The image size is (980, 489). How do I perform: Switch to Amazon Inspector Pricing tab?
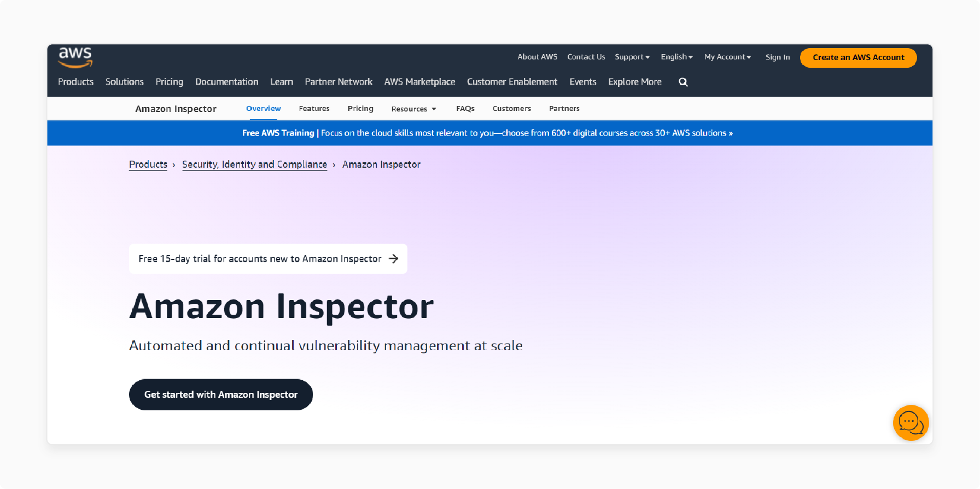click(360, 108)
